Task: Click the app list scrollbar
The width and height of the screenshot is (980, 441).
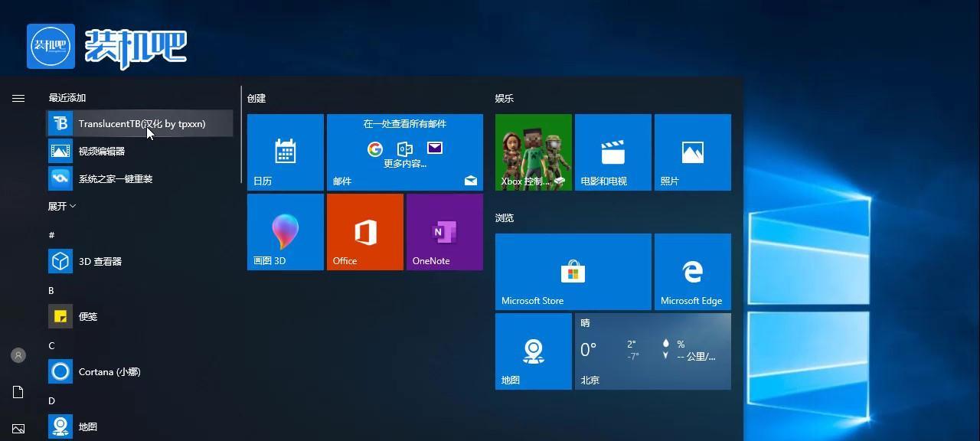Action: 241,134
